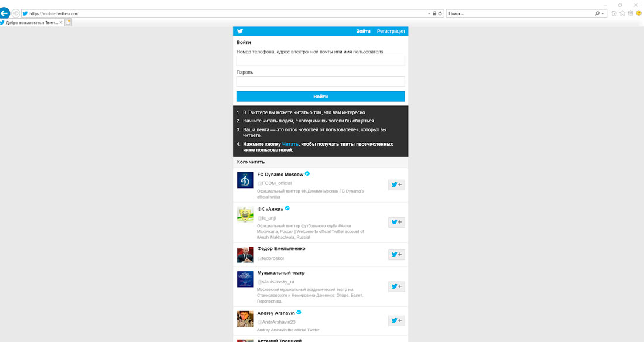Screen dimensions: 644x342
Task: Follow ФК «Анжи» with its follow icon
Action: (396, 222)
